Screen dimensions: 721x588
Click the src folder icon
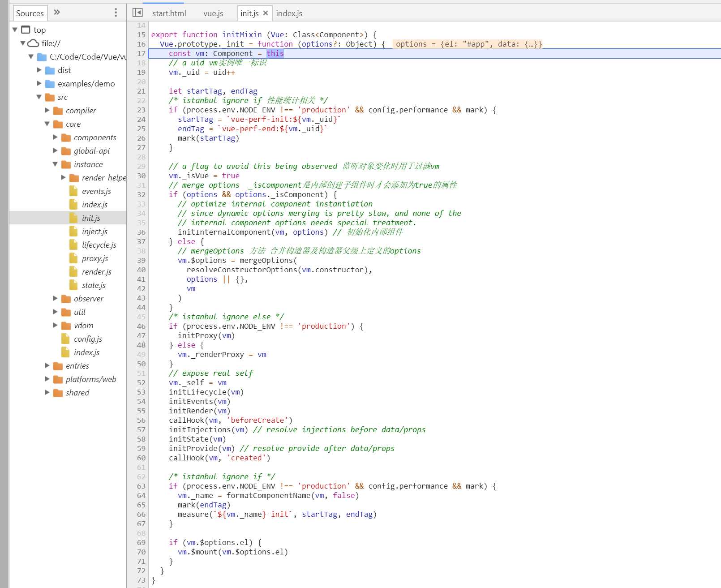pyautogui.click(x=50, y=97)
